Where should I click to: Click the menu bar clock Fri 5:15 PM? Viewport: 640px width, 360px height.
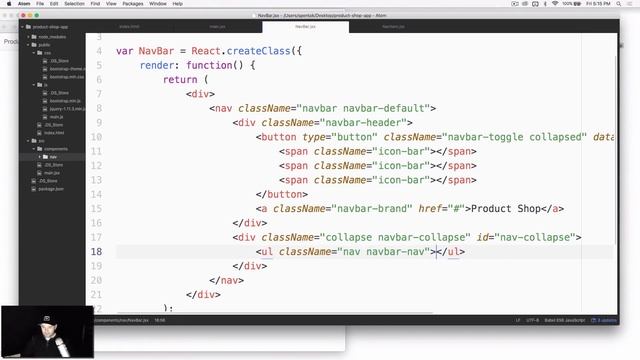[598, 4]
